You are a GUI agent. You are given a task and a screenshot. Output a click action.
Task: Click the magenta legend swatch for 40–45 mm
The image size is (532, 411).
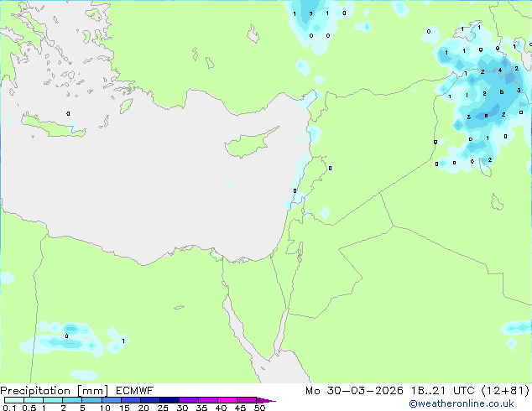click(227, 400)
